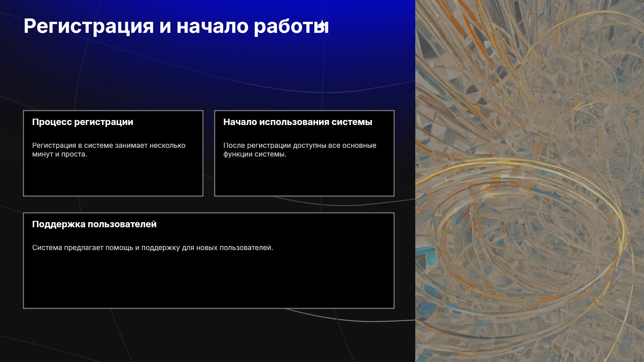Screen dimensions: 644x362
Task: Select the 'Процесс регистрации' heading
Action: [83, 122]
